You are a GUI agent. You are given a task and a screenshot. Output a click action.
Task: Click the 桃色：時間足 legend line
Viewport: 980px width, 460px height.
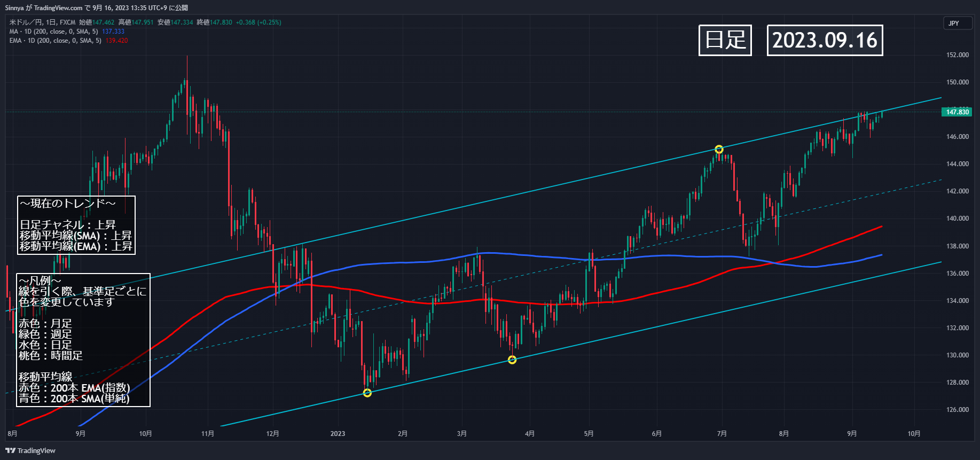(x=51, y=356)
